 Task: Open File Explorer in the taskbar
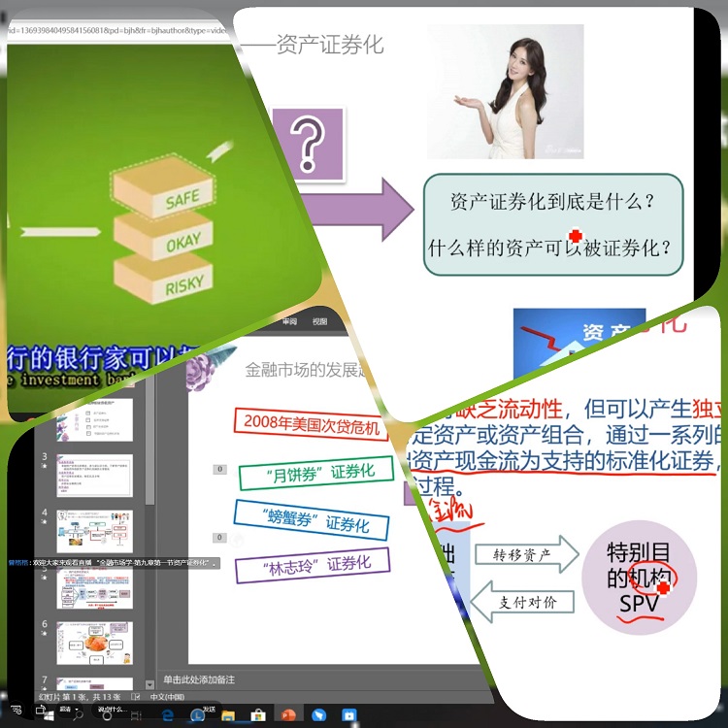click(227, 715)
